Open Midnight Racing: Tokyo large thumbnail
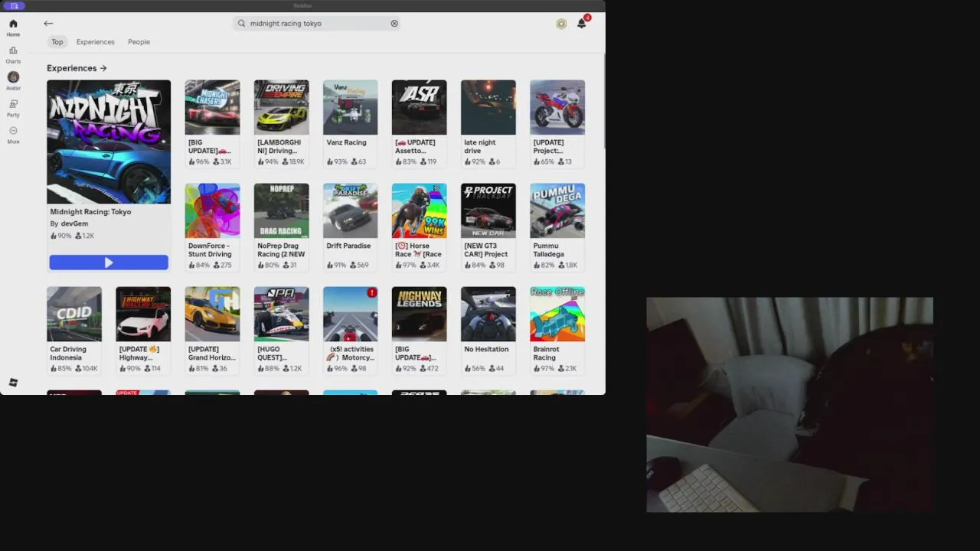The width and height of the screenshot is (980, 551). (109, 142)
